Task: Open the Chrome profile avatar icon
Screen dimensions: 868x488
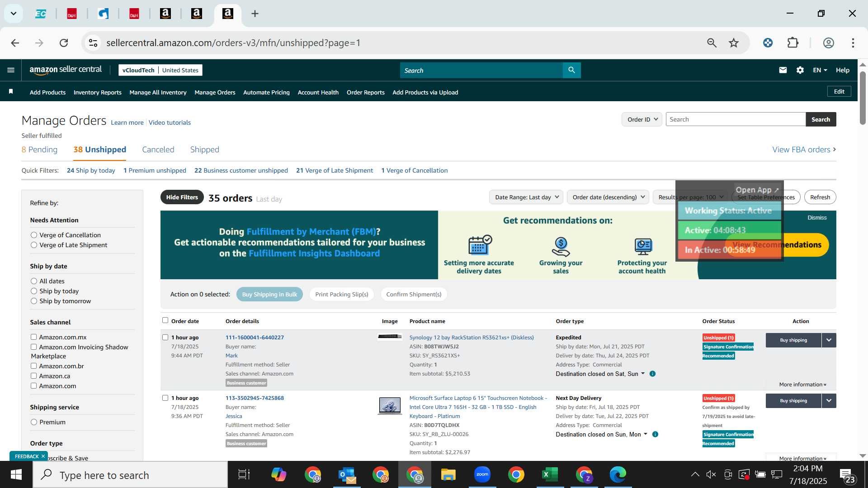Action: [828, 43]
